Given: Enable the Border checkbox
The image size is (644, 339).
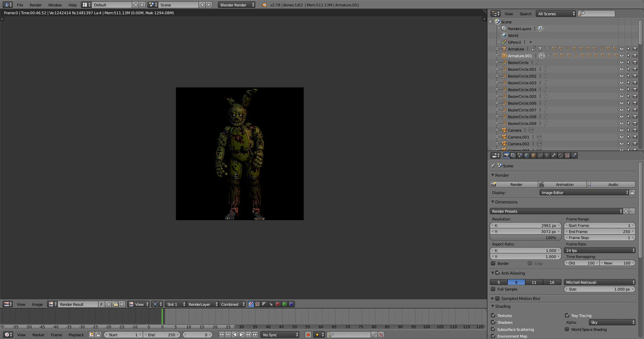Looking at the screenshot, I should pos(493,263).
